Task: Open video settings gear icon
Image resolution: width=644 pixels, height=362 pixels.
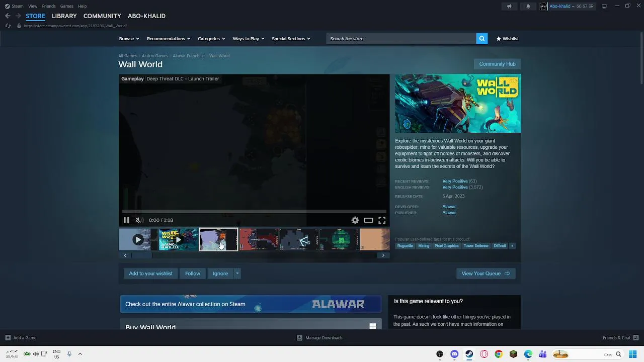Action: click(355, 220)
